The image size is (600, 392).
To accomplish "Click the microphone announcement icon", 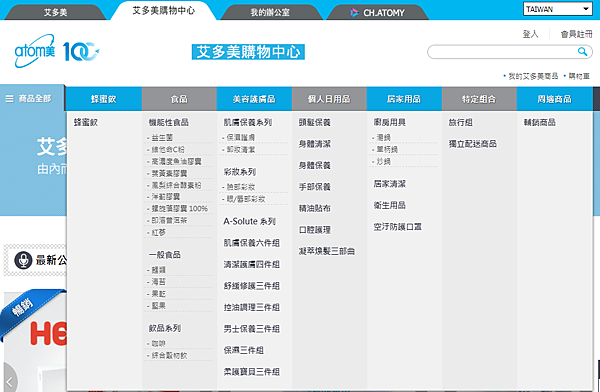I will (x=23, y=260).
